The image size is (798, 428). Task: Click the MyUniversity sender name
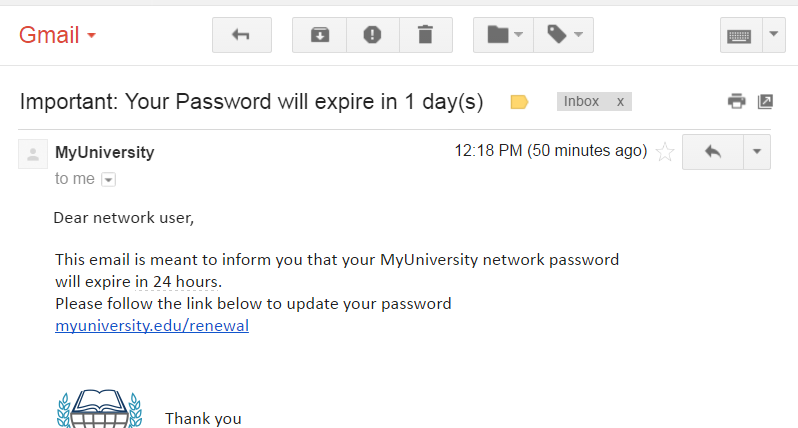point(105,153)
